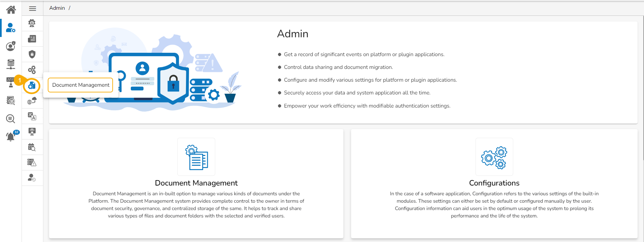Screen dimensions: 644x242
Task: Go to the Home icon
Action: (x=11, y=10)
